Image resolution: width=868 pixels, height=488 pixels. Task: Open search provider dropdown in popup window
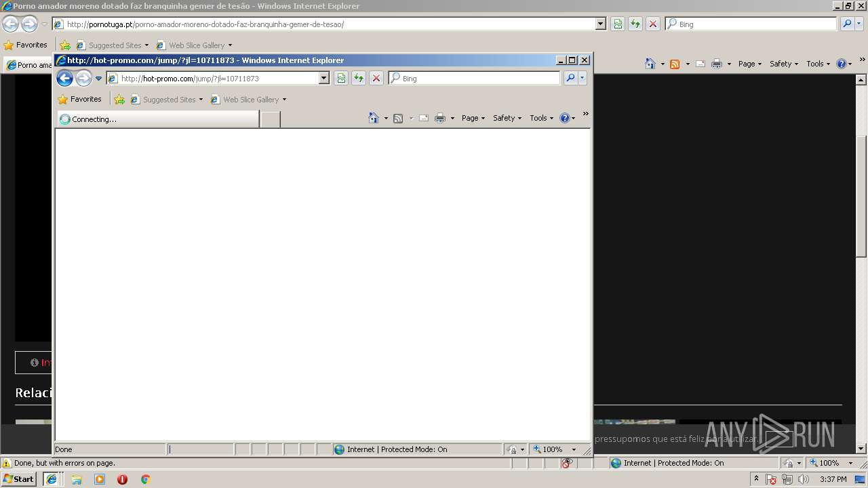582,79
